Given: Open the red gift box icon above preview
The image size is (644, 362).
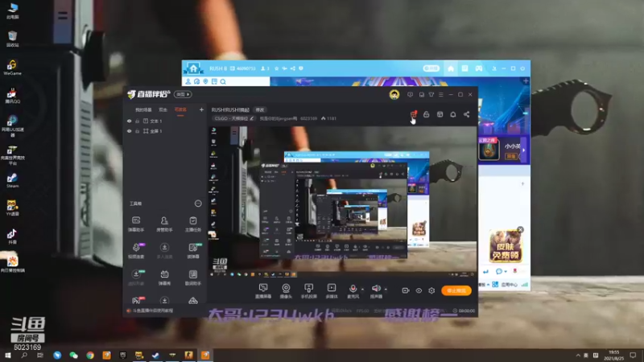Looking at the screenshot, I should click(x=414, y=114).
